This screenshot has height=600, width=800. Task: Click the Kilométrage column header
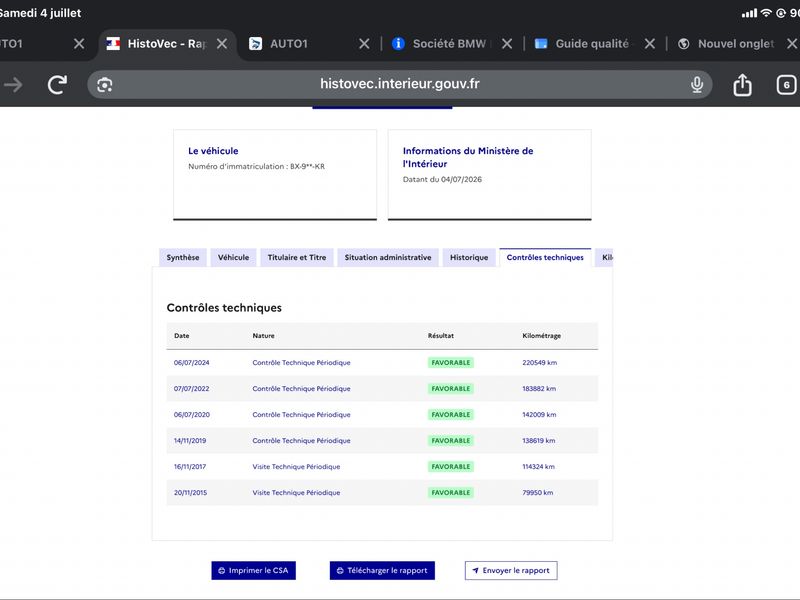pos(541,336)
